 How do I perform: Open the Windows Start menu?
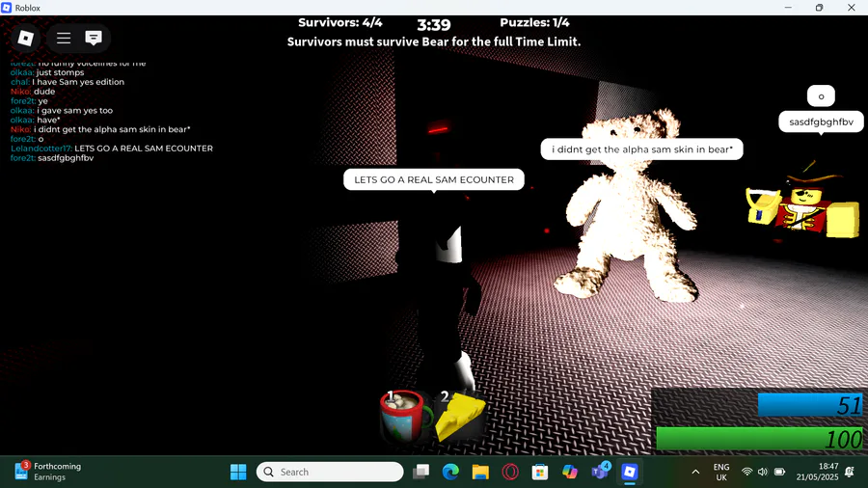pos(238,472)
